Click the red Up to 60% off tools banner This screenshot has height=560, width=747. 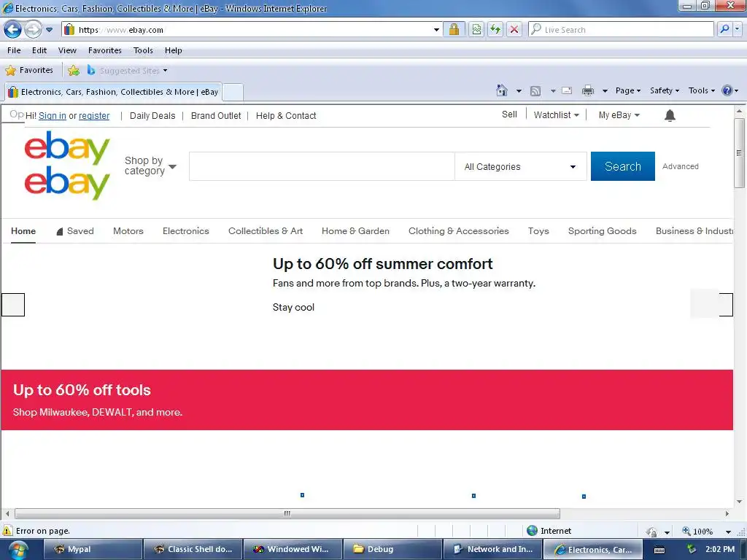click(x=367, y=400)
